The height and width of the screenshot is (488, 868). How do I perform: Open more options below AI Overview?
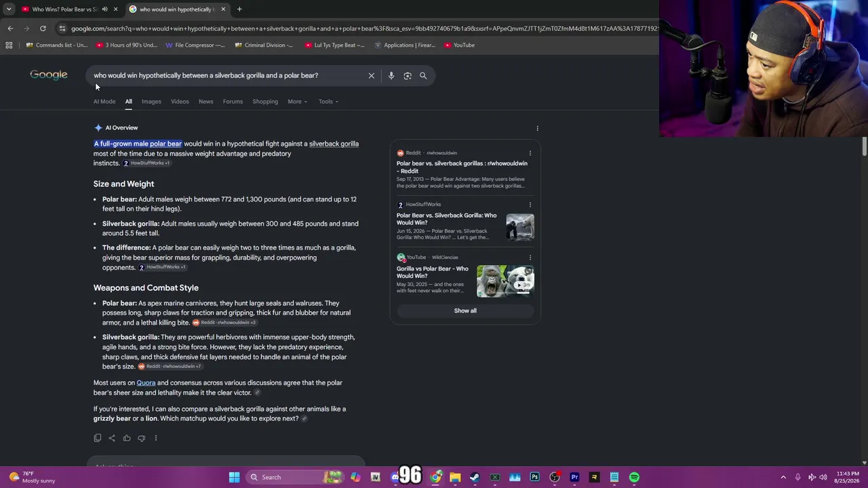point(155,438)
